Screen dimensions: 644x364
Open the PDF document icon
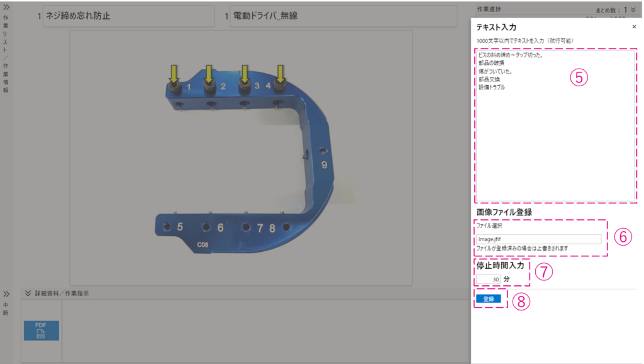(x=42, y=331)
